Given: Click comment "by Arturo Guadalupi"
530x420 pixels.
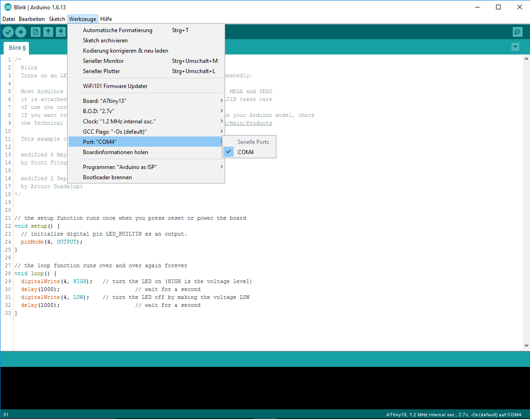Looking at the screenshot, I should pos(51,187).
